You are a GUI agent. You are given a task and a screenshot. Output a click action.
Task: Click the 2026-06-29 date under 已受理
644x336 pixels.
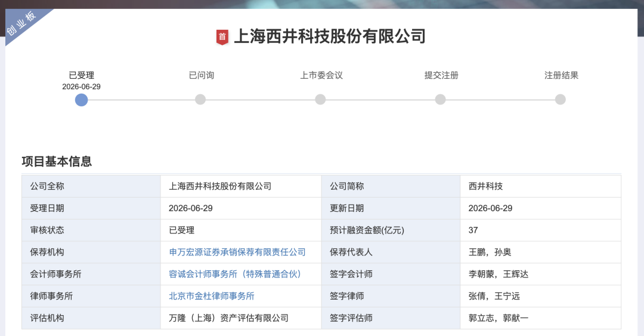coord(81,87)
